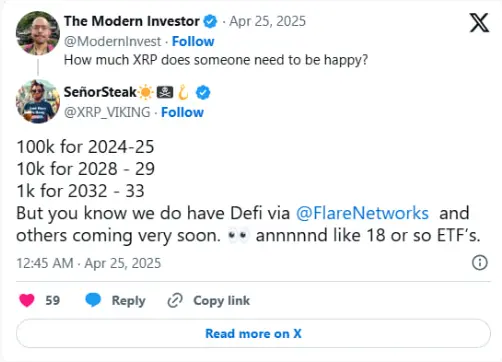The image size is (502, 362).
Task: Click the copy link chain icon
Action: click(175, 300)
